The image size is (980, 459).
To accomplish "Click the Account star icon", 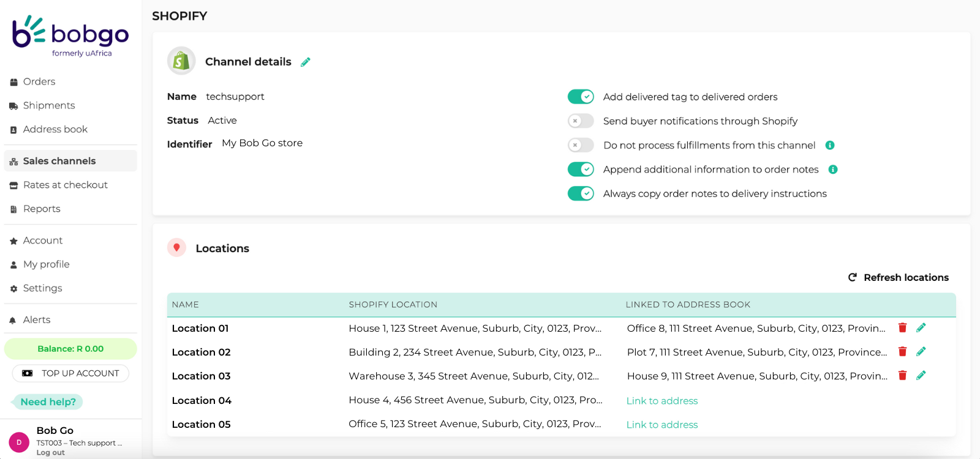I will point(13,241).
